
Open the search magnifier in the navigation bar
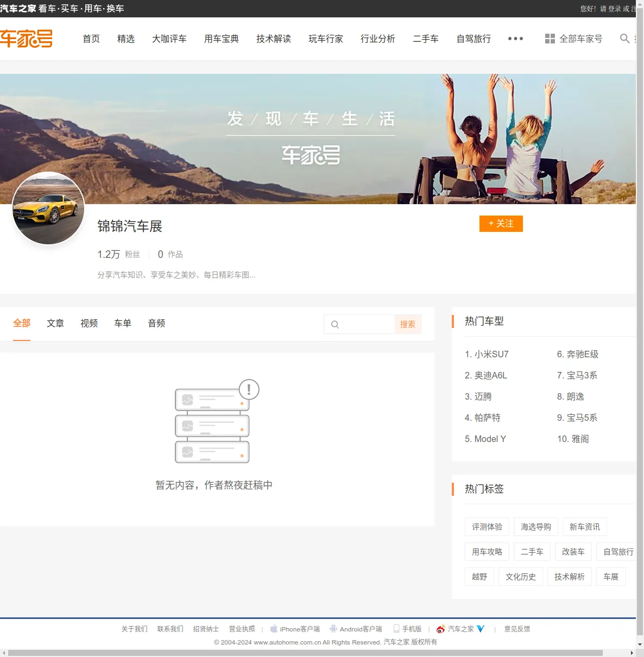click(x=625, y=39)
